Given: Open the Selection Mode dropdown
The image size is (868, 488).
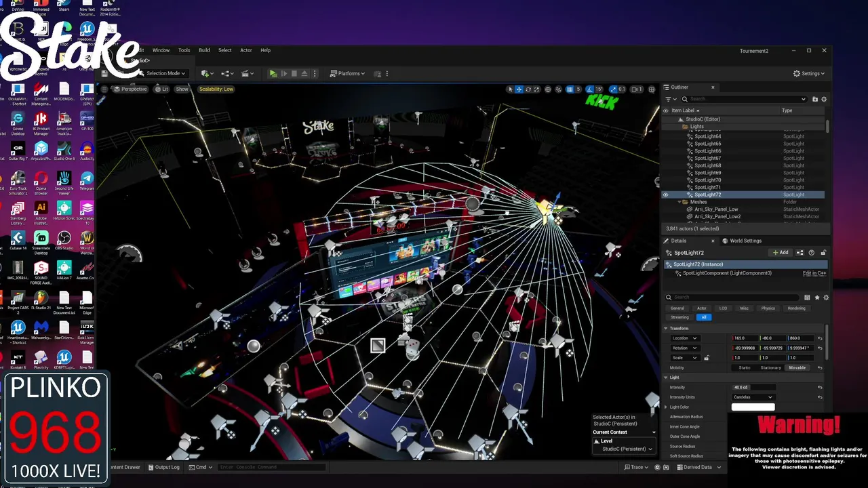Looking at the screenshot, I should tap(163, 73).
